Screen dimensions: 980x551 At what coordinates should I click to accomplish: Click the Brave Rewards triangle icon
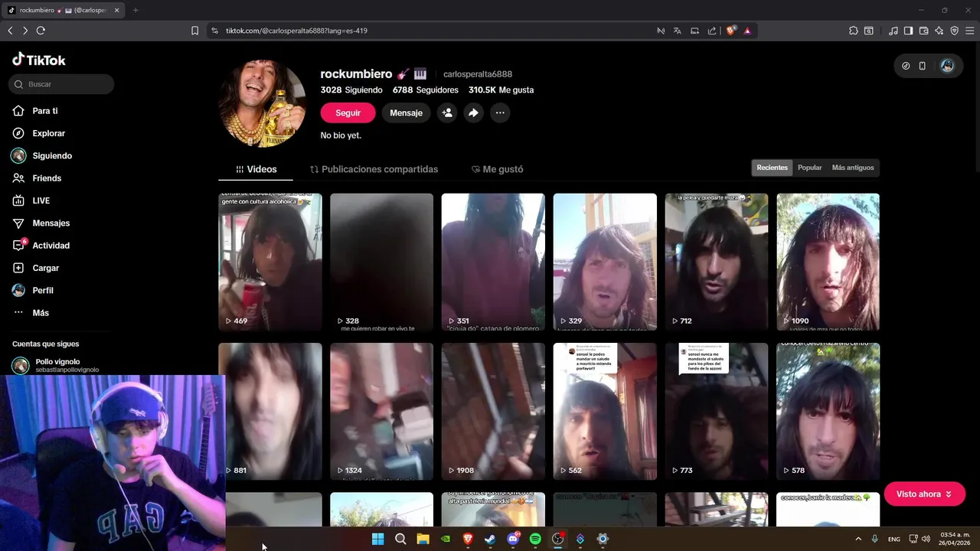pos(747,31)
